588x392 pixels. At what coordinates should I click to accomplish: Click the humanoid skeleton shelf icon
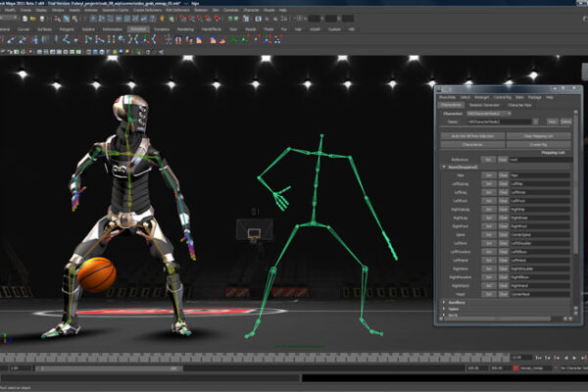(x=169, y=39)
